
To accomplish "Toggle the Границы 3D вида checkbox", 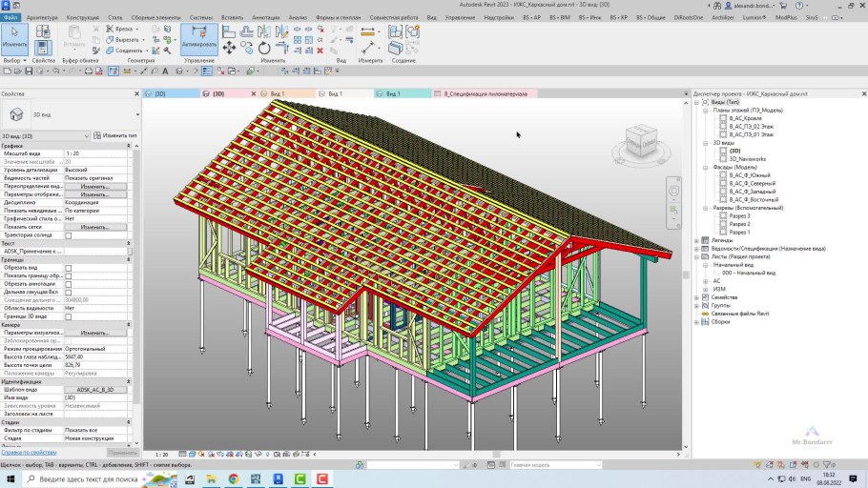I will pyautogui.click(x=68, y=316).
